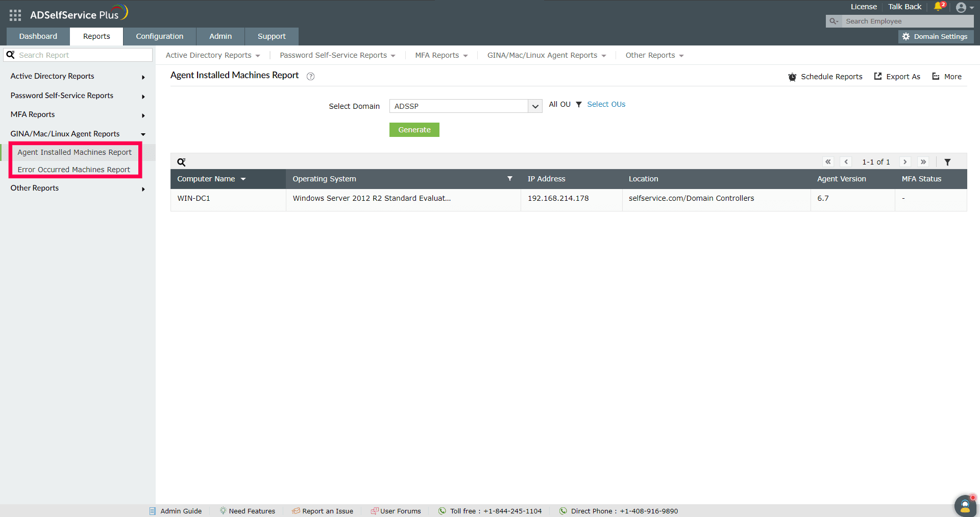The height and width of the screenshot is (517, 980).
Task: Open the MFA Reports top dropdown
Action: click(x=442, y=55)
